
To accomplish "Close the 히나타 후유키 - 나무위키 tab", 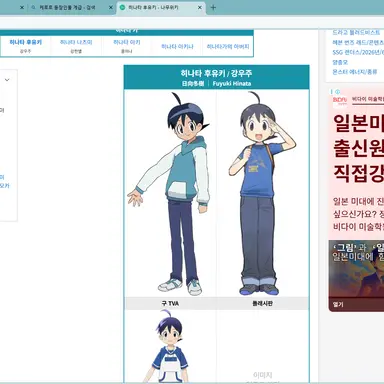I will coord(200,7).
